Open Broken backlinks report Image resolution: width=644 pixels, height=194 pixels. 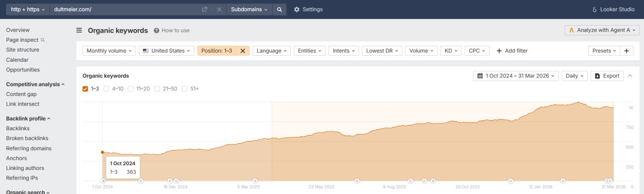(27, 138)
